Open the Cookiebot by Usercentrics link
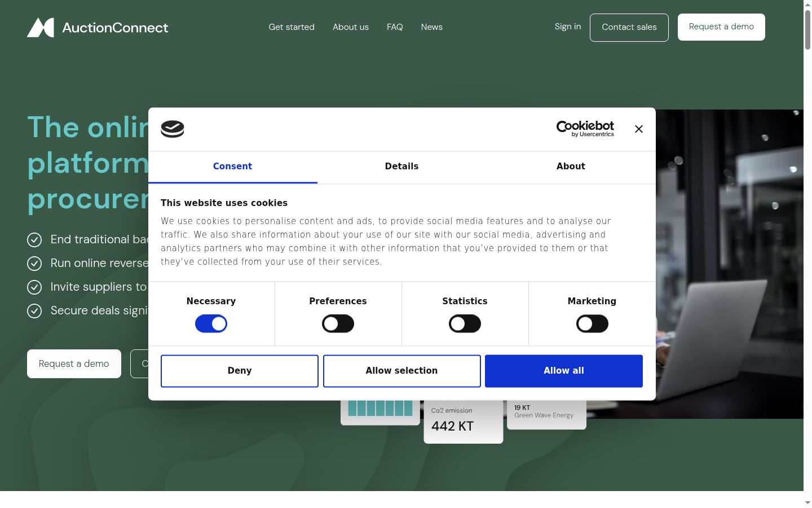 point(585,129)
